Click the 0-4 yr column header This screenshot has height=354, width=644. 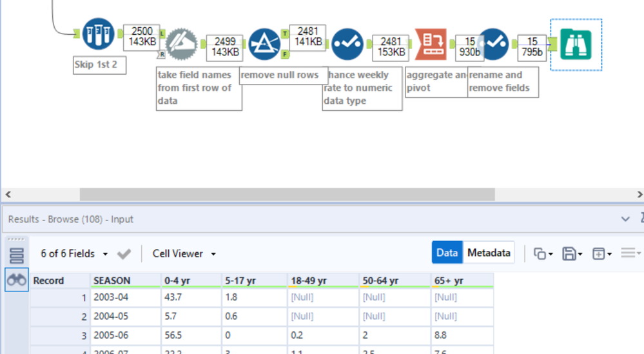(191, 280)
